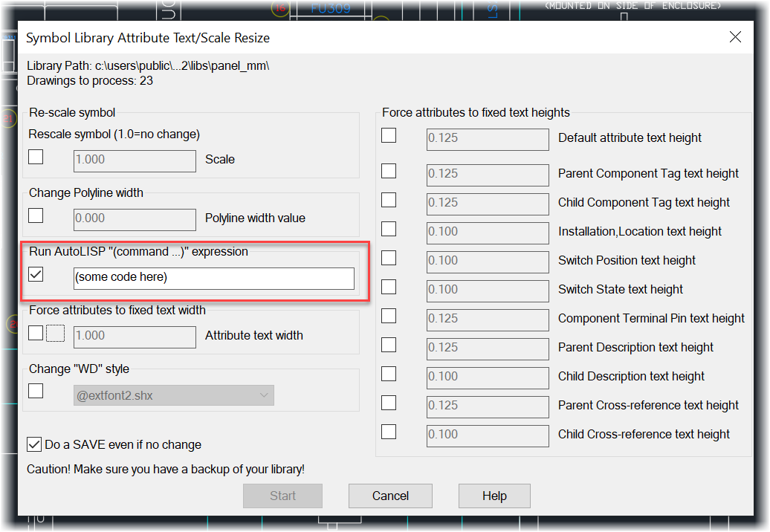Enable Child Component Tag text height checkbox
Viewport: 770px width, 532px height.
click(388, 199)
